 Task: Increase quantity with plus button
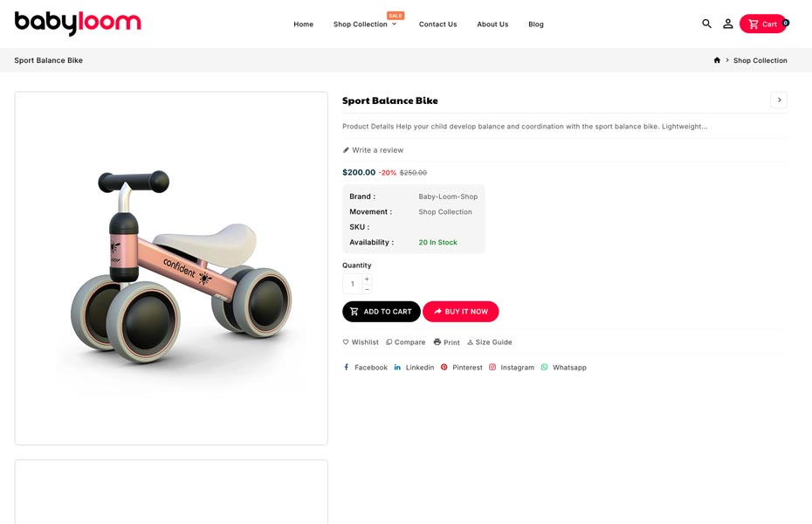pyautogui.click(x=367, y=279)
